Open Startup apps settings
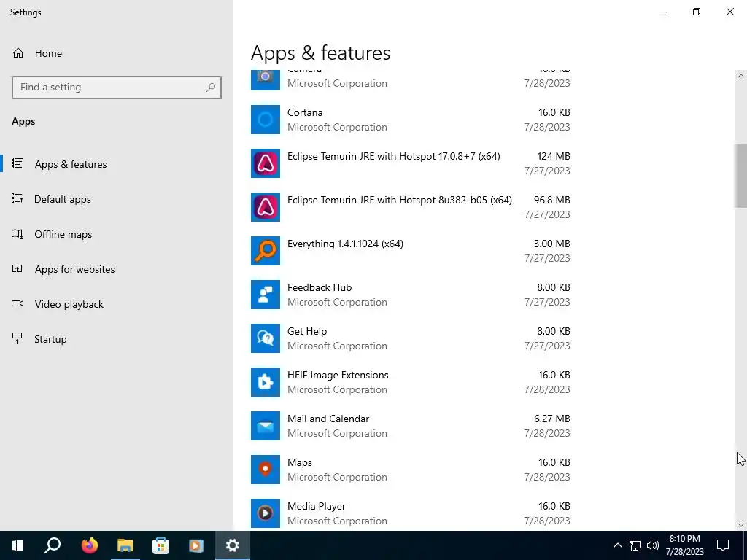 pos(117,339)
